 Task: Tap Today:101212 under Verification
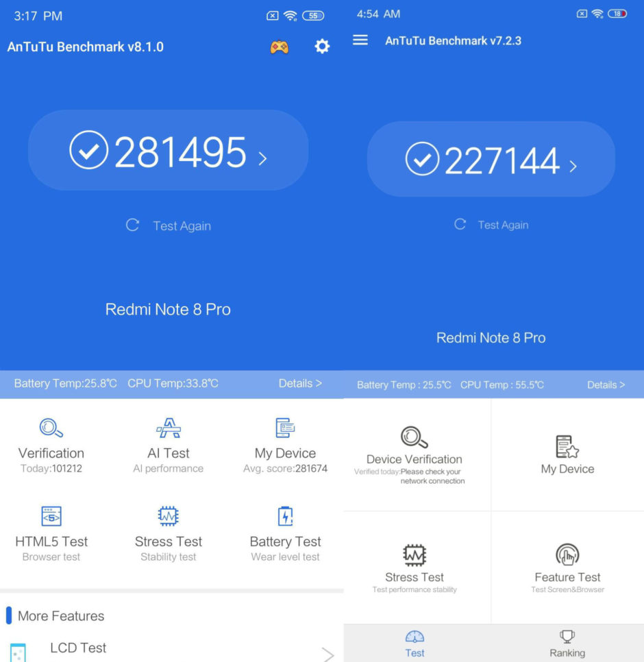pyautogui.click(x=51, y=468)
